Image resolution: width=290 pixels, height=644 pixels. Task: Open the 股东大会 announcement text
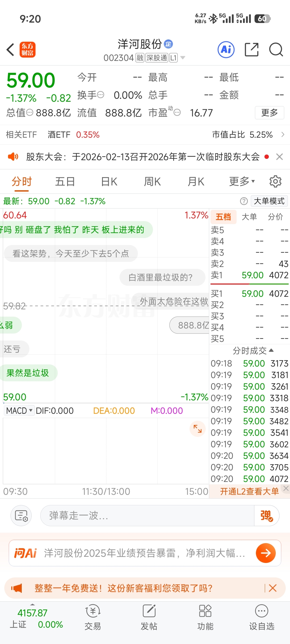pyautogui.click(x=143, y=157)
